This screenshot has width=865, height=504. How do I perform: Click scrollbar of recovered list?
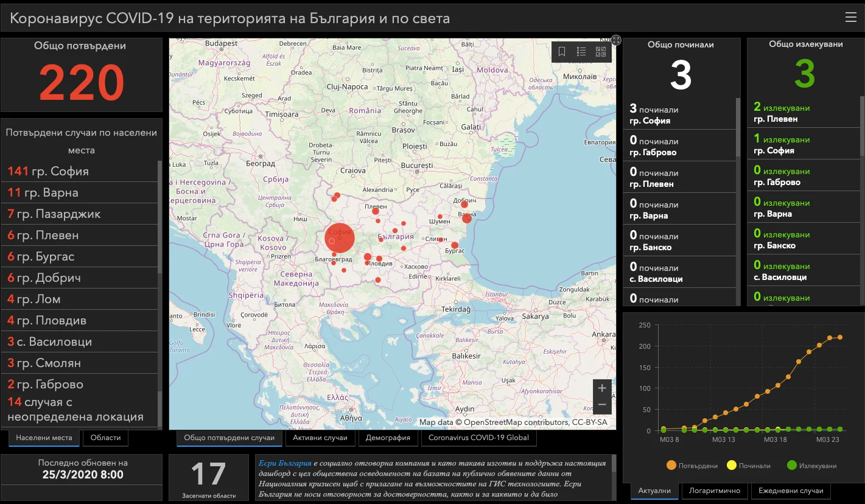coord(862,126)
